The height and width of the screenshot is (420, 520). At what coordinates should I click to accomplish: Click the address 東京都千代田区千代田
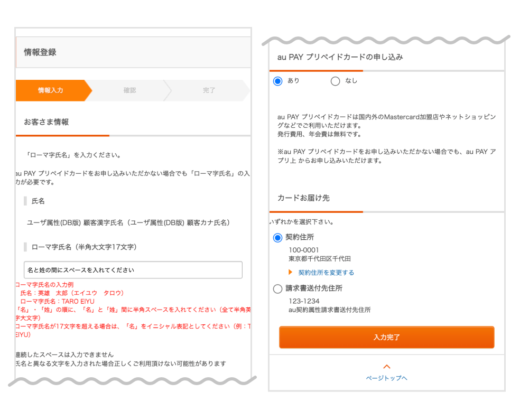tap(320, 258)
